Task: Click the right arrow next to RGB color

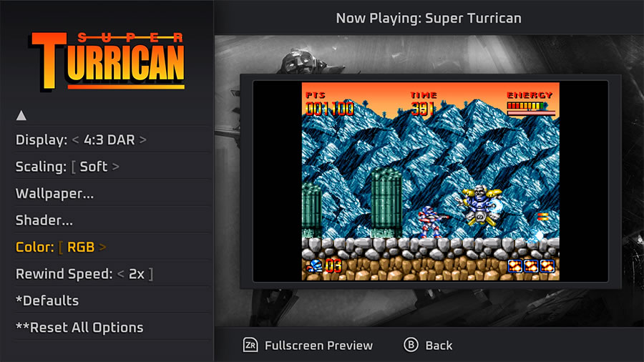Action: [102, 247]
